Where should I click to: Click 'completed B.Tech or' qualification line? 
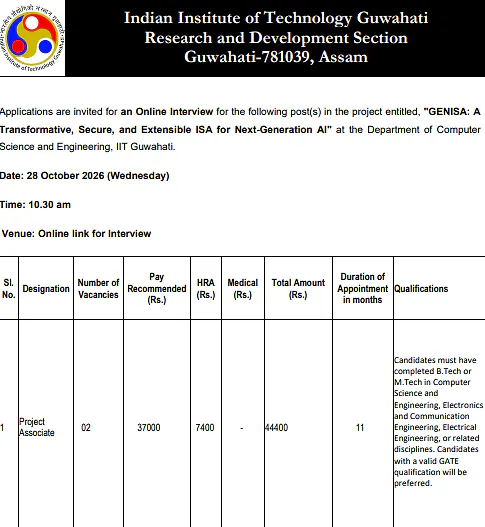coord(433,371)
